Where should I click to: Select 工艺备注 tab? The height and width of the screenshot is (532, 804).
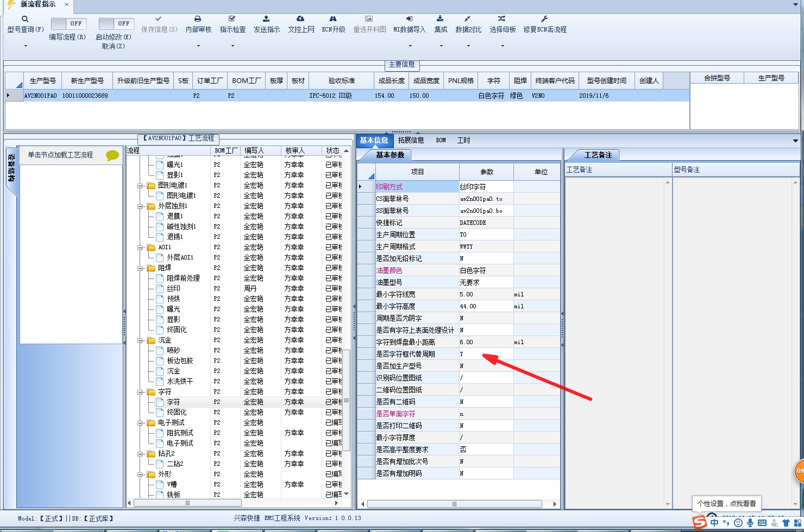[x=598, y=155]
